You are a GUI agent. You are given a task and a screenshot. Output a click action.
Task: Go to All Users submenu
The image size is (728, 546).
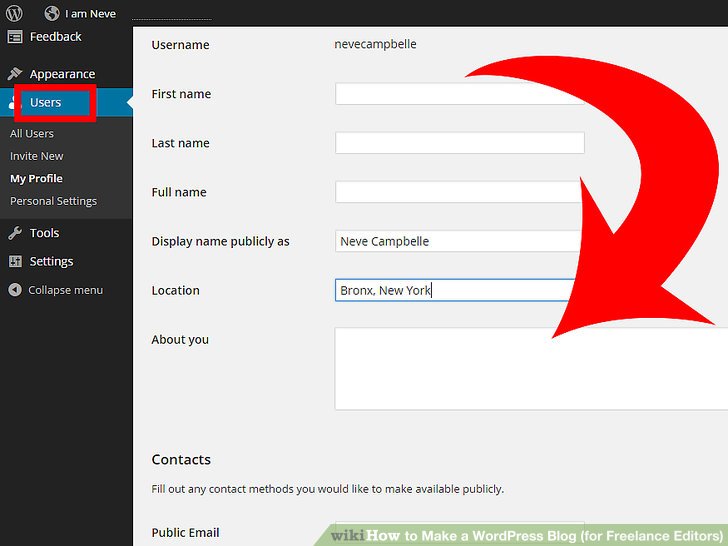click(x=32, y=134)
